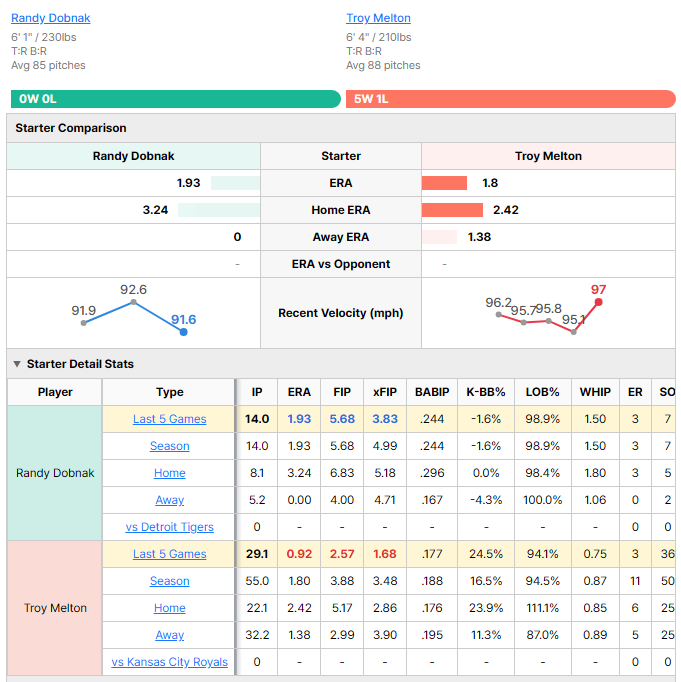Collapse the Starter Detail Stats section
The width and height of the screenshot is (681, 682).
17,364
